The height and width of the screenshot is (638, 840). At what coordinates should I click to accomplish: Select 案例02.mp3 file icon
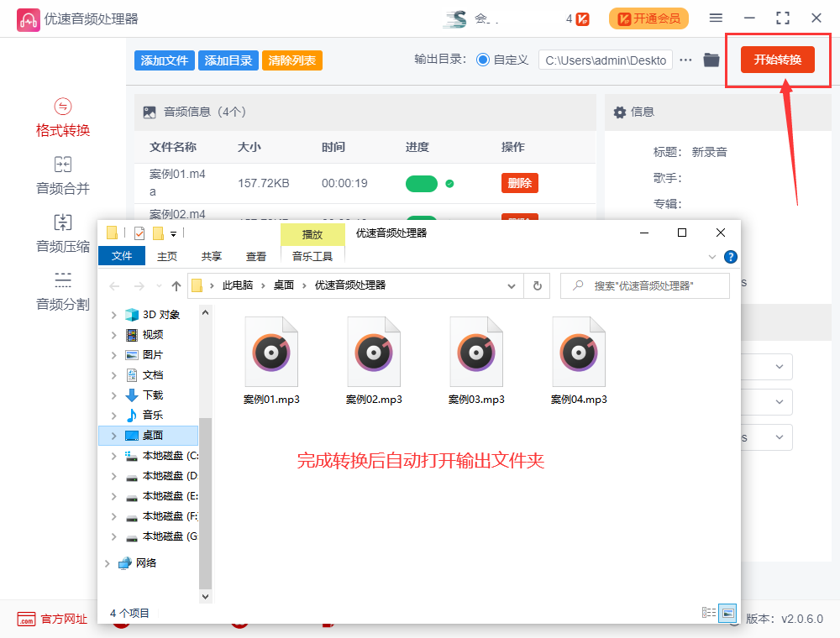[374, 352]
